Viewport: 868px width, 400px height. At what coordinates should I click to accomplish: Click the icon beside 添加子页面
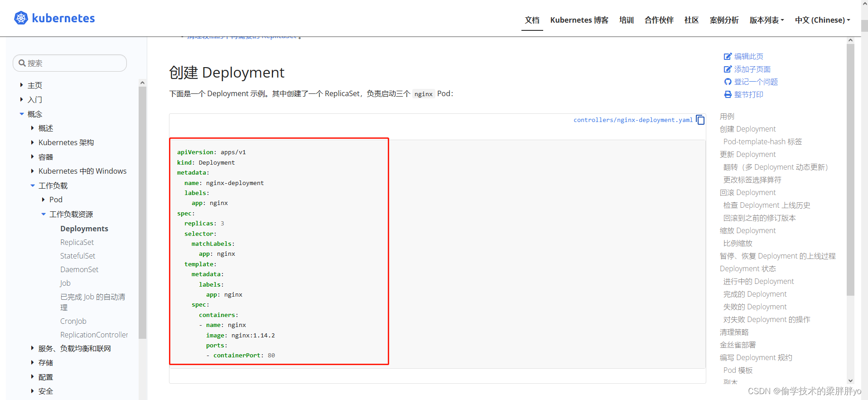tap(728, 69)
